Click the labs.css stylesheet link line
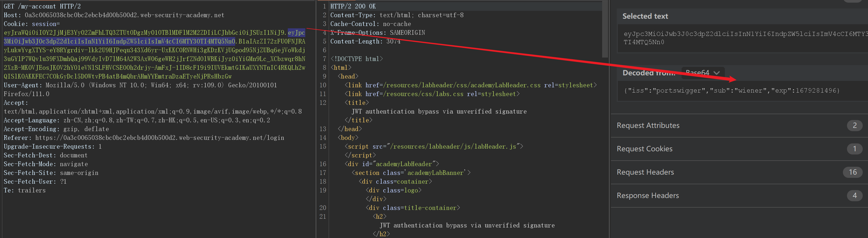Screen dimensions: 868x238 tap(432, 94)
